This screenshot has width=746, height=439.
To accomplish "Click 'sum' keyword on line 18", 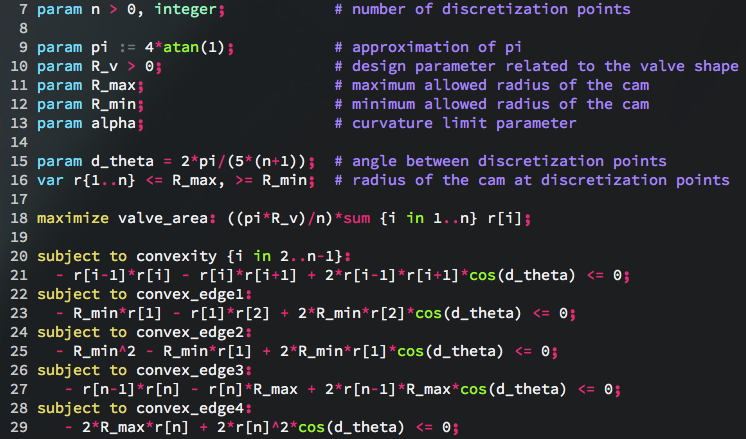I will point(357,219).
